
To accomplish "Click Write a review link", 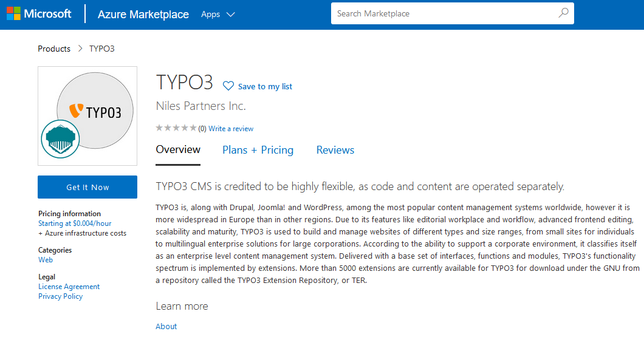I will pyautogui.click(x=231, y=129).
